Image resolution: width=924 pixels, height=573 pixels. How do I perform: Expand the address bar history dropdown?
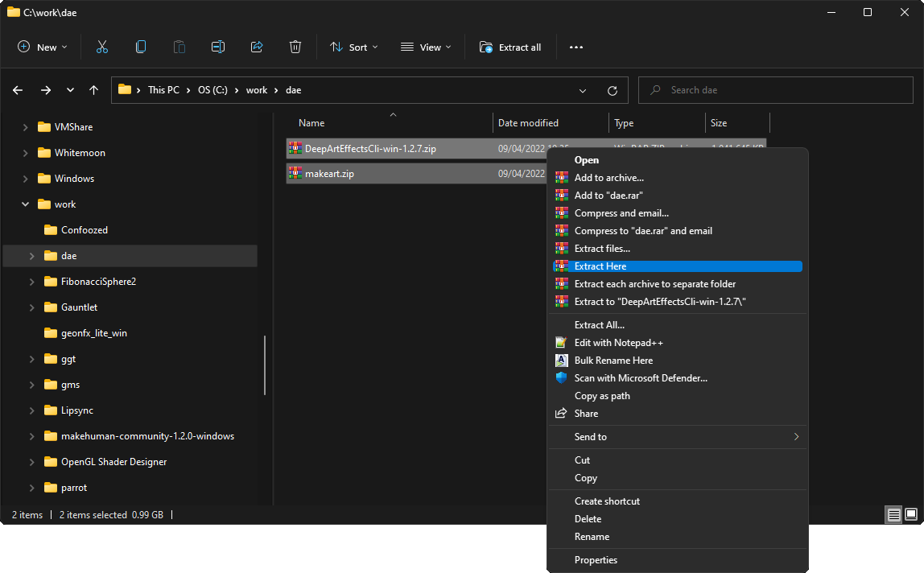pyautogui.click(x=582, y=90)
